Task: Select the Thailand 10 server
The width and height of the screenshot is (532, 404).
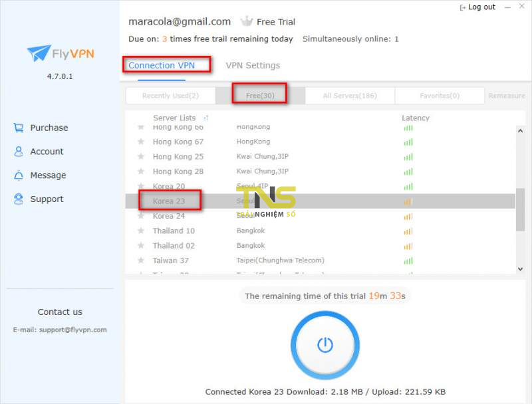Action: tap(321, 231)
